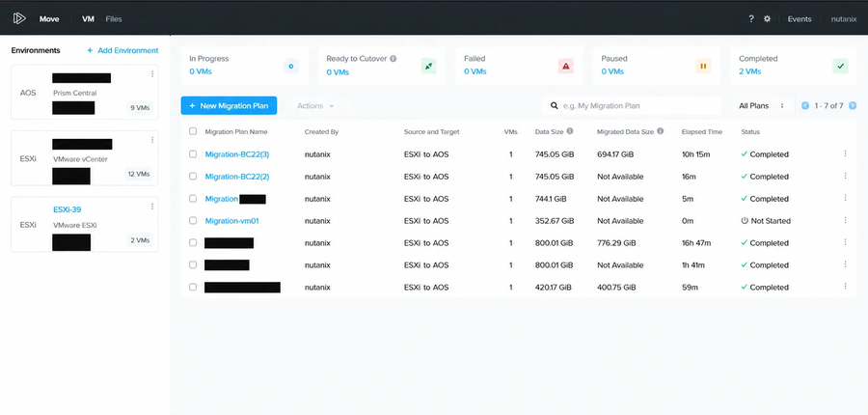The width and height of the screenshot is (868, 415).
Task: Click the search magnifier icon
Action: [x=555, y=105]
